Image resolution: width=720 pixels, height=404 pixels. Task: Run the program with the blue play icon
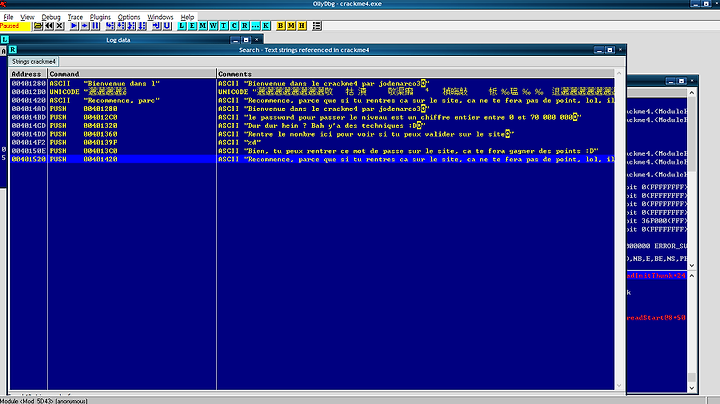click(74, 26)
